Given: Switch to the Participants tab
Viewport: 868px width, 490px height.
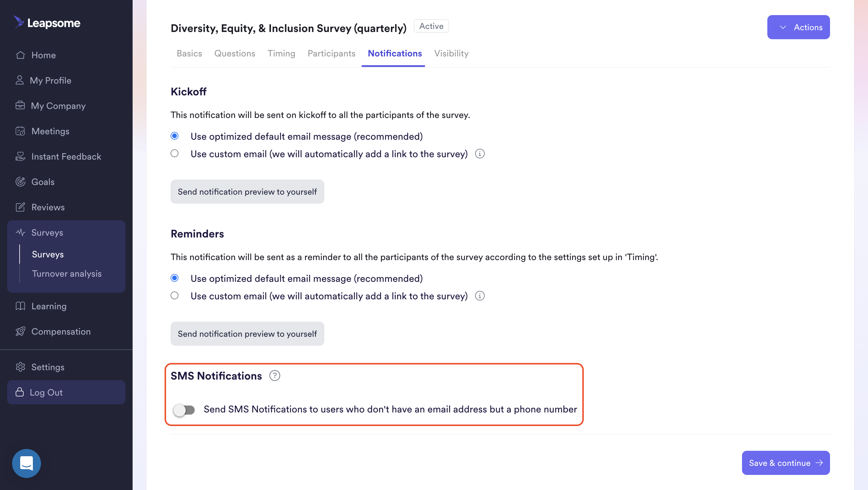Looking at the screenshot, I should coord(331,53).
